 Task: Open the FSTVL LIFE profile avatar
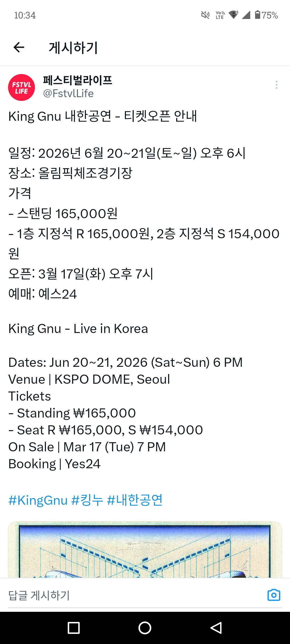pyautogui.click(x=21, y=87)
